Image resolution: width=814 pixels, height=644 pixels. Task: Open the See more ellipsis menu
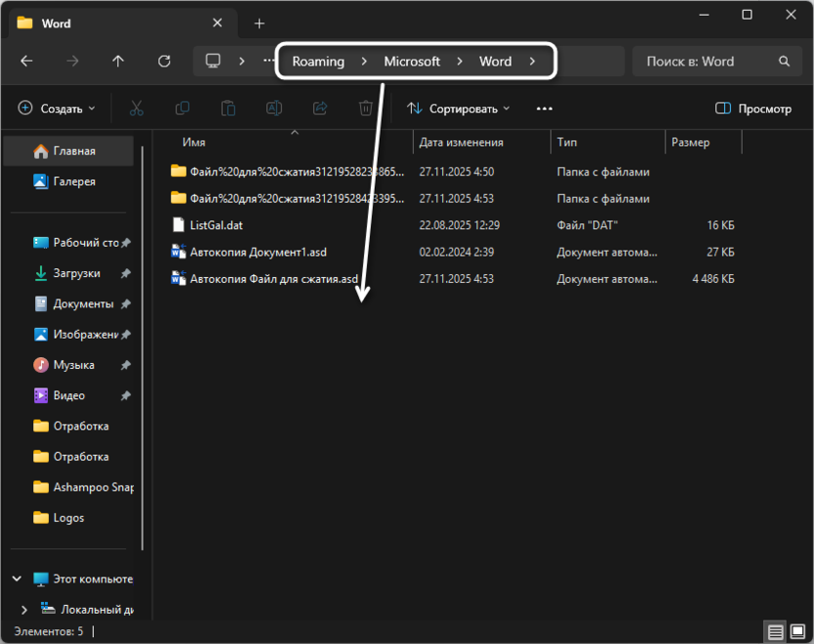click(545, 109)
